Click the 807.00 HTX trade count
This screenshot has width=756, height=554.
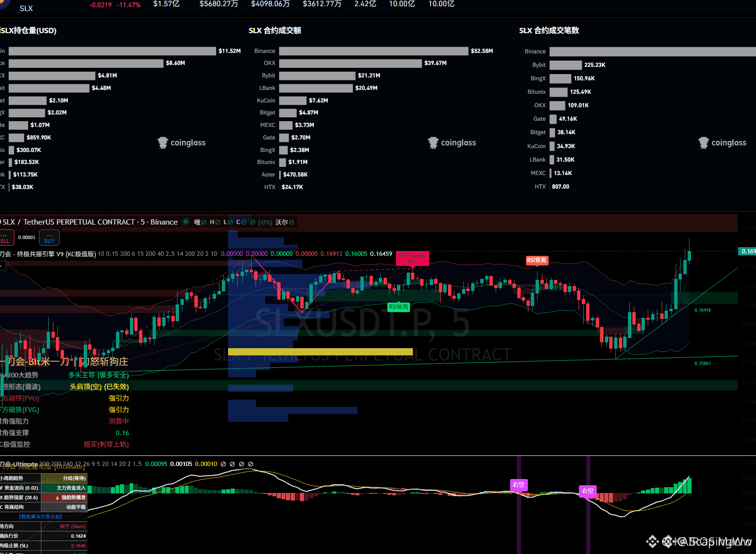[561, 187]
